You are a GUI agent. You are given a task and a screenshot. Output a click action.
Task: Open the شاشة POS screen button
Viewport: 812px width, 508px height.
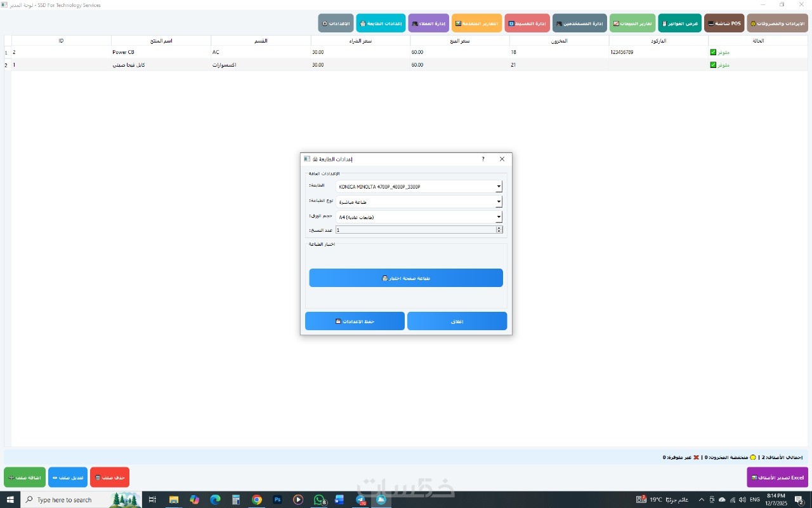724,23
